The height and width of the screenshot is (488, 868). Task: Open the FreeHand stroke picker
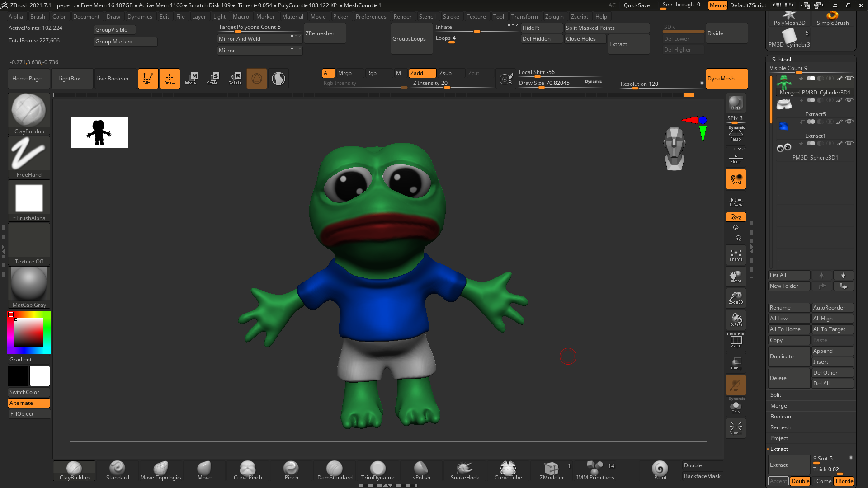coord(29,157)
